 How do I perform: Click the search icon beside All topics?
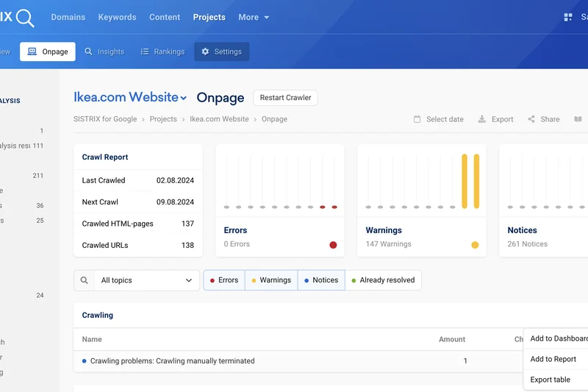click(x=85, y=280)
